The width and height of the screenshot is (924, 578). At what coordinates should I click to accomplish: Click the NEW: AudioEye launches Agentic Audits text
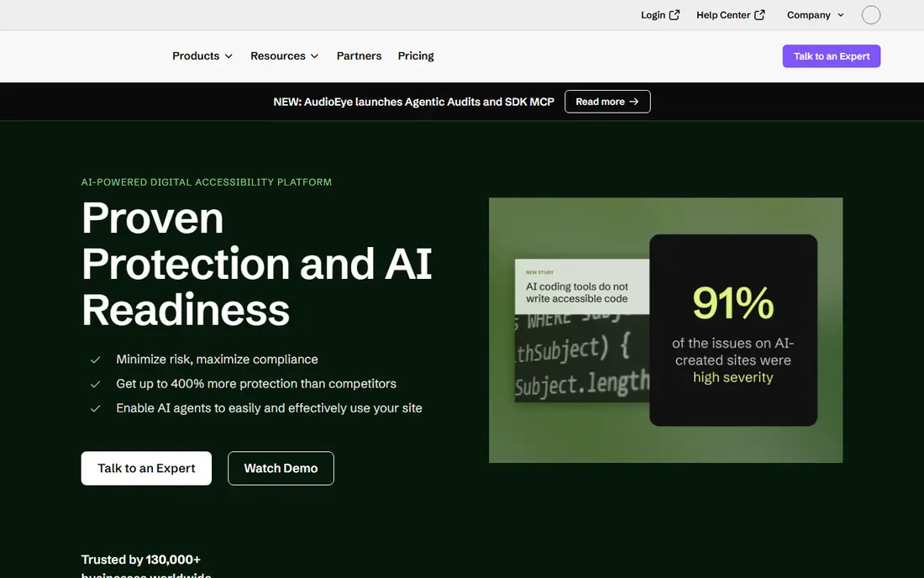(x=413, y=102)
